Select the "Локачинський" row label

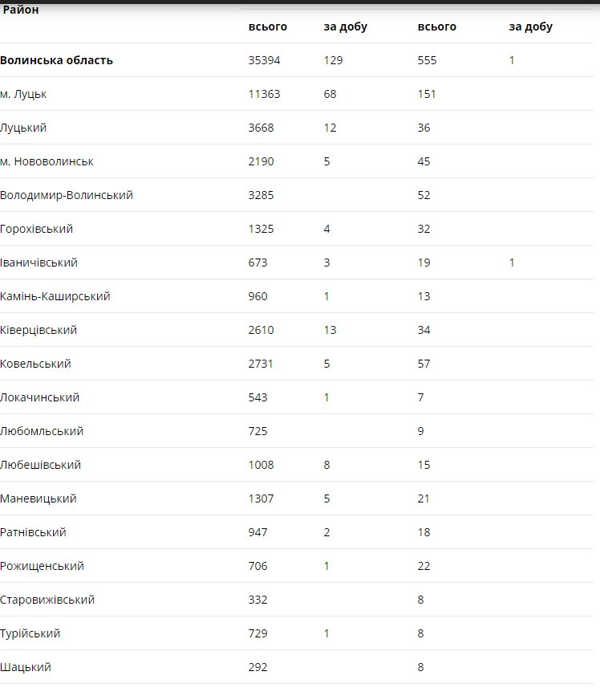(40, 397)
